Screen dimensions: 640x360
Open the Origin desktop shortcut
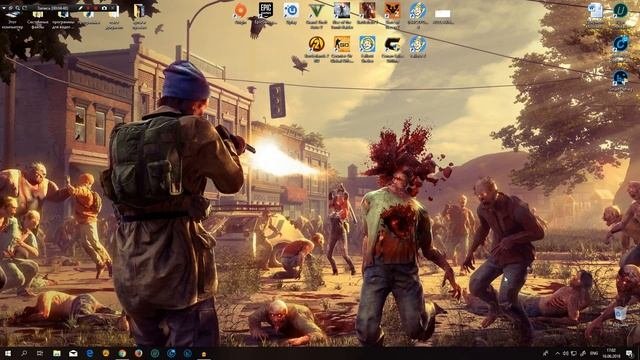pos(240,13)
